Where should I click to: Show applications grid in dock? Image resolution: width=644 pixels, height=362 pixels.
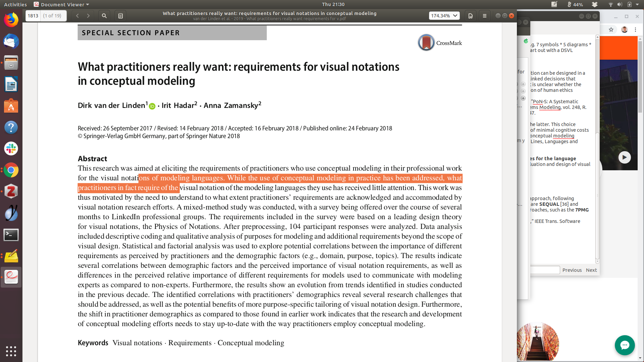click(11, 351)
